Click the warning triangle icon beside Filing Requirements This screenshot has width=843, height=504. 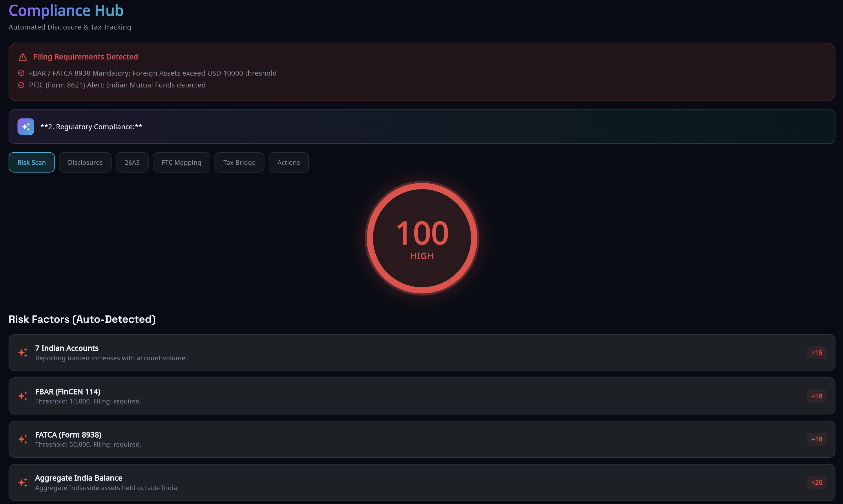pos(23,57)
